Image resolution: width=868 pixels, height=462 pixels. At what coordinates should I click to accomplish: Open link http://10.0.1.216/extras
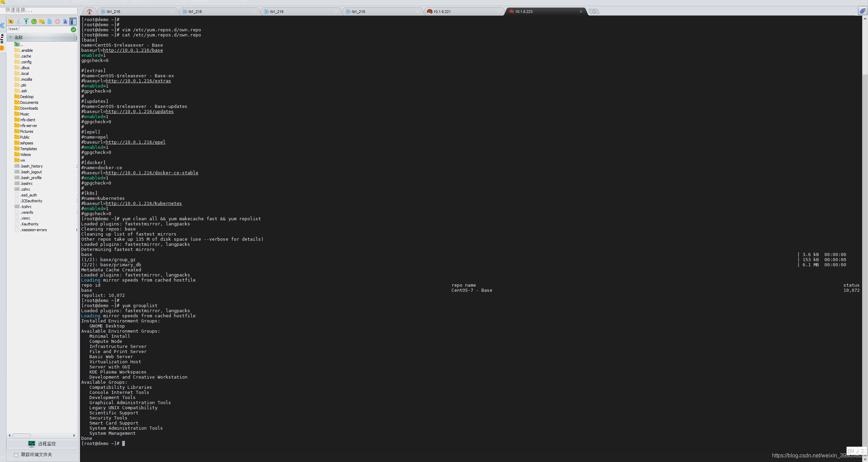[138, 81]
